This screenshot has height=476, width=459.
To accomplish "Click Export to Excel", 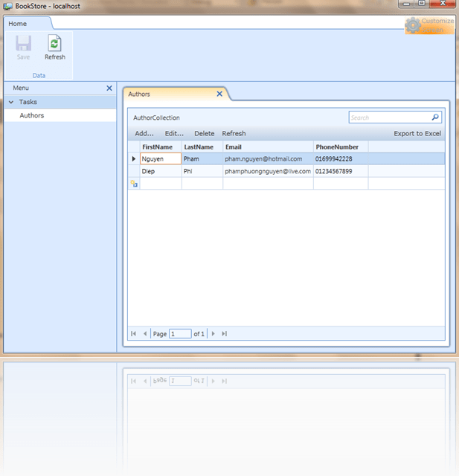I will (x=417, y=134).
